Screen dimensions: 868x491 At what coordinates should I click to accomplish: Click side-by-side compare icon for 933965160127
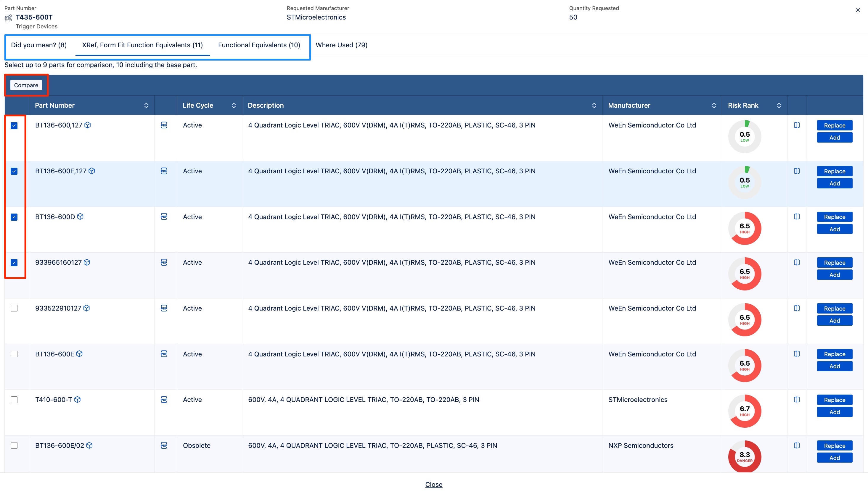pyautogui.click(x=797, y=262)
